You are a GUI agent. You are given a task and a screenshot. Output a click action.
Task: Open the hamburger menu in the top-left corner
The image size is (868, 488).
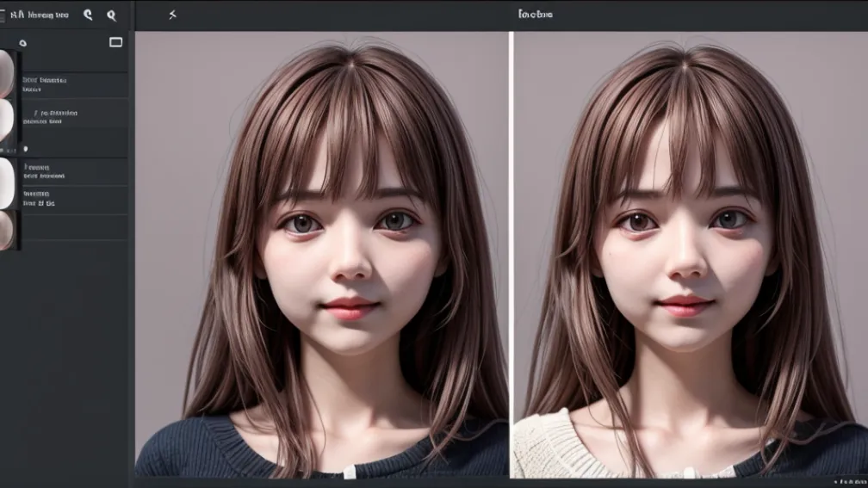(3, 15)
